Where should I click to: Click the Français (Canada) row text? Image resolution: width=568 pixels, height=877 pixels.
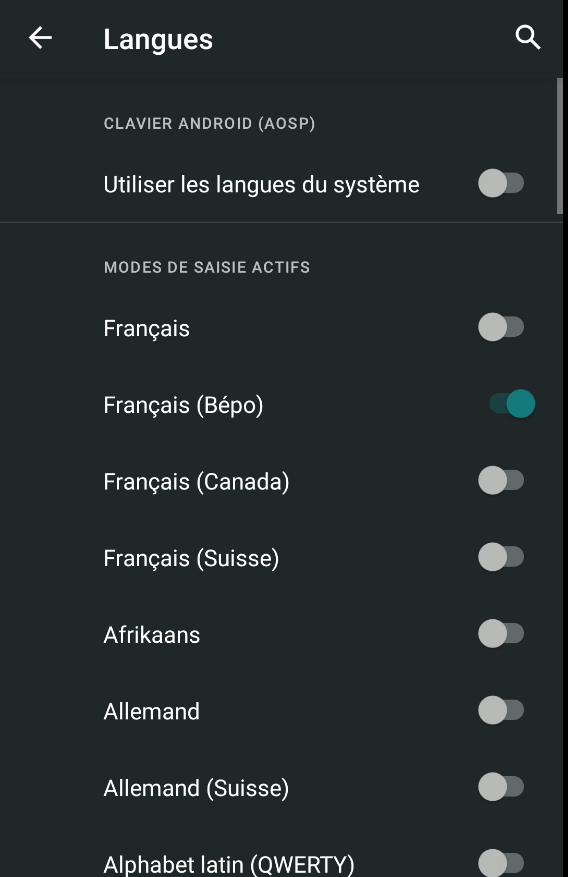coord(196,482)
